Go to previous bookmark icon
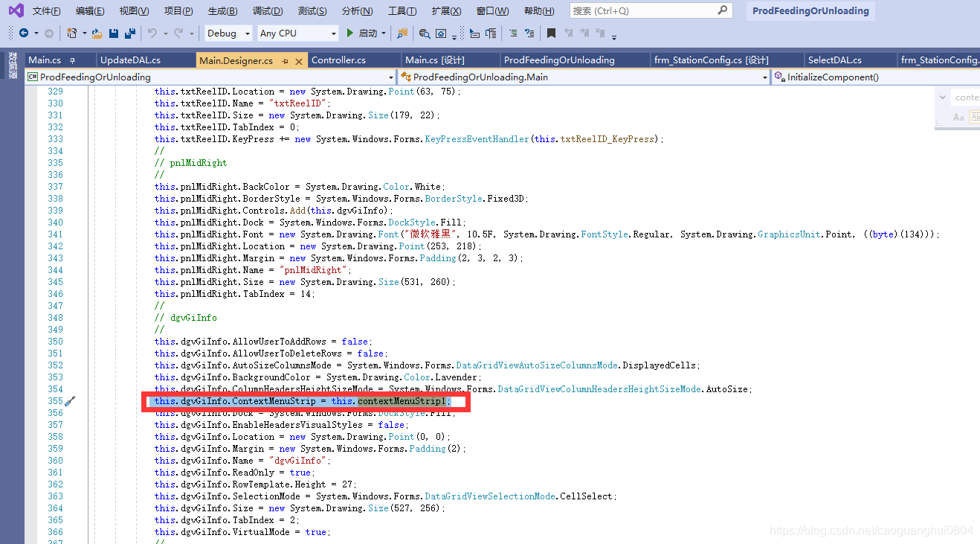Screen dimensions: 980x544 (569, 33)
